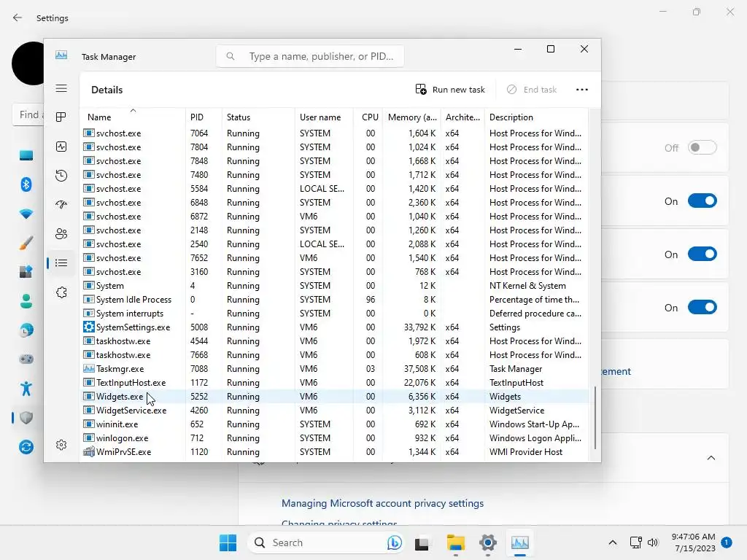The height and width of the screenshot is (560, 747).
Task: Open Users page in Task Manager sidebar
Action: (x=61, y=234)
